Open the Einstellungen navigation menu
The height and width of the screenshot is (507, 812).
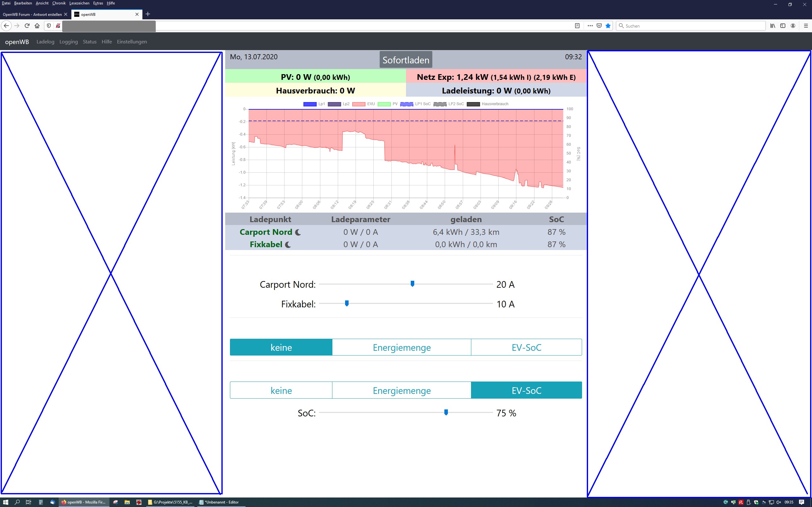[132, 42]
